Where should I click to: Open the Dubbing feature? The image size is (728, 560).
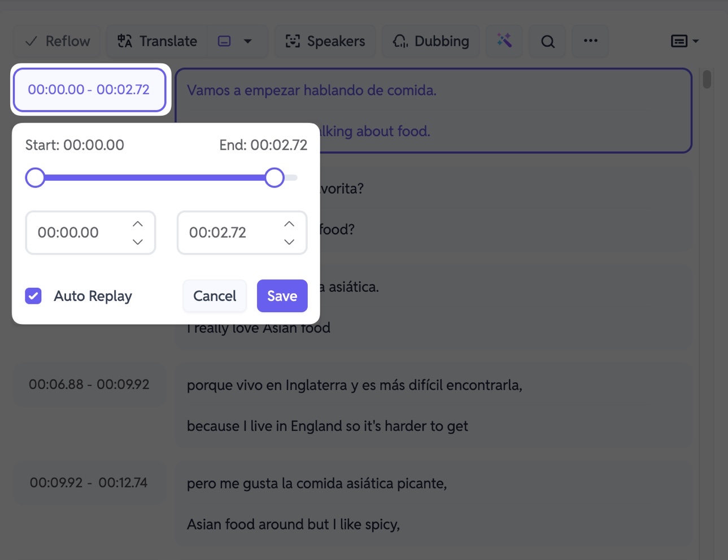pyautogui.click(x=431, y=41)
